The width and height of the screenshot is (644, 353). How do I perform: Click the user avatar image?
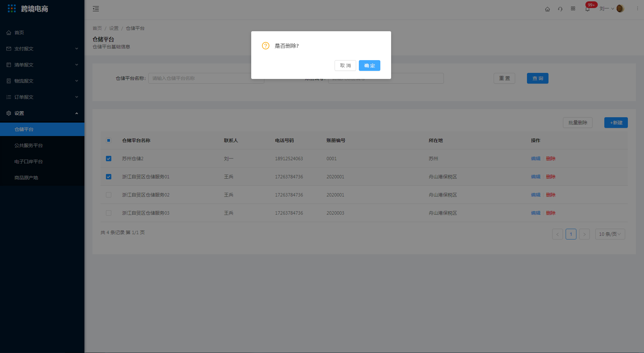[x=620, y=9]
